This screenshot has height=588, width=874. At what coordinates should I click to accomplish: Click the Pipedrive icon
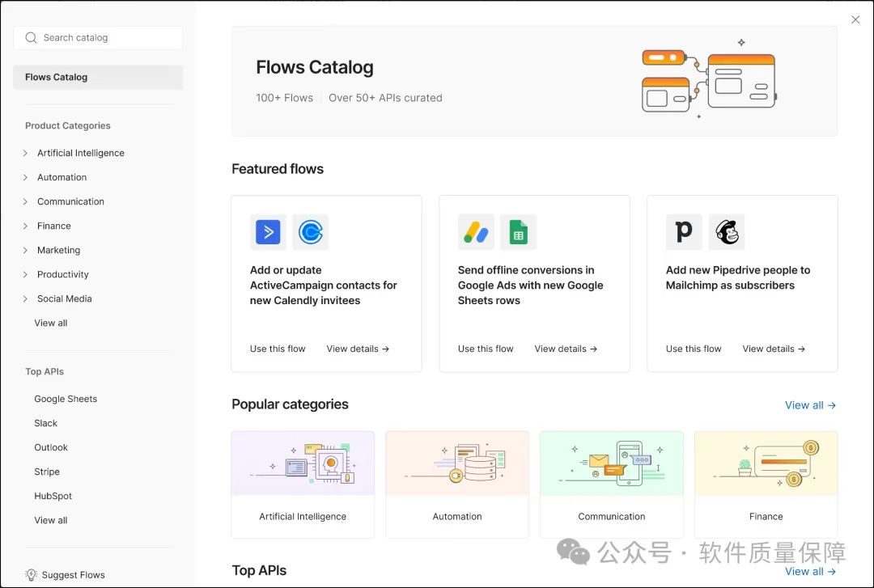tap(684, 232)
